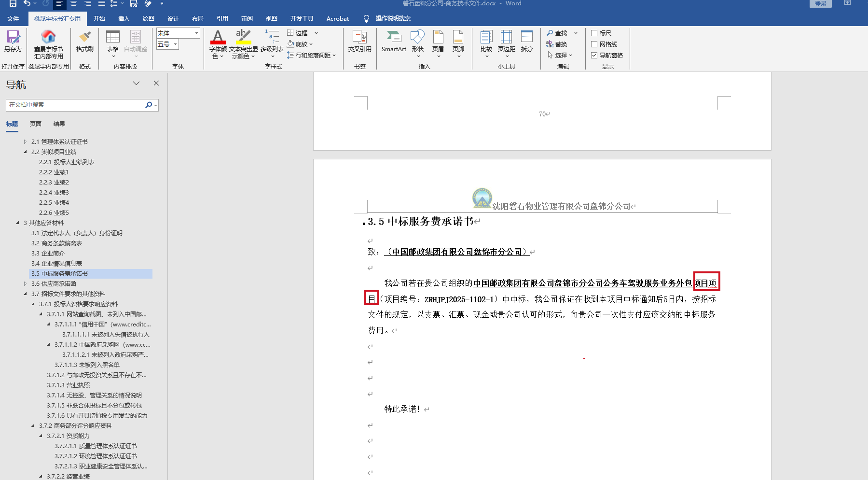Center text using the quick access toolbar
The width and height of the screenshot is (868, 480).
tap(74, 3)
